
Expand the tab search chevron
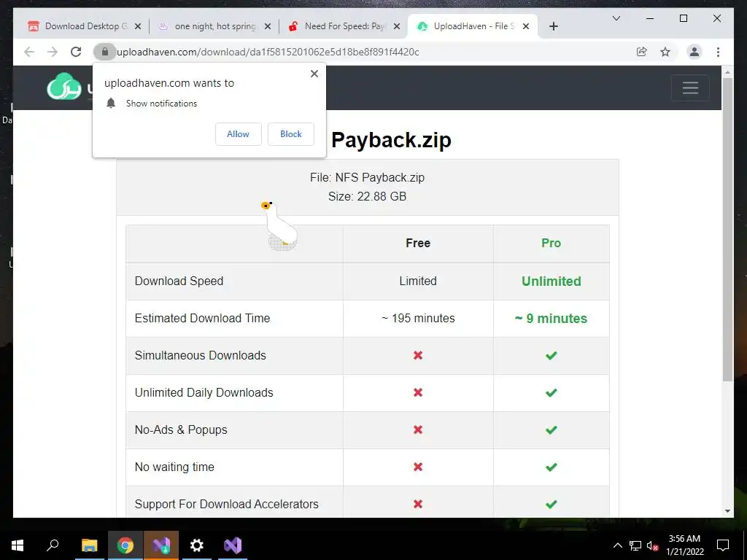click(616, 18)
